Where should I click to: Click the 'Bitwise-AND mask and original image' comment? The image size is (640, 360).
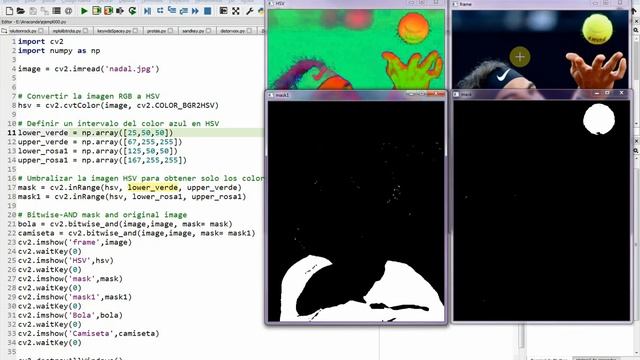102,215
